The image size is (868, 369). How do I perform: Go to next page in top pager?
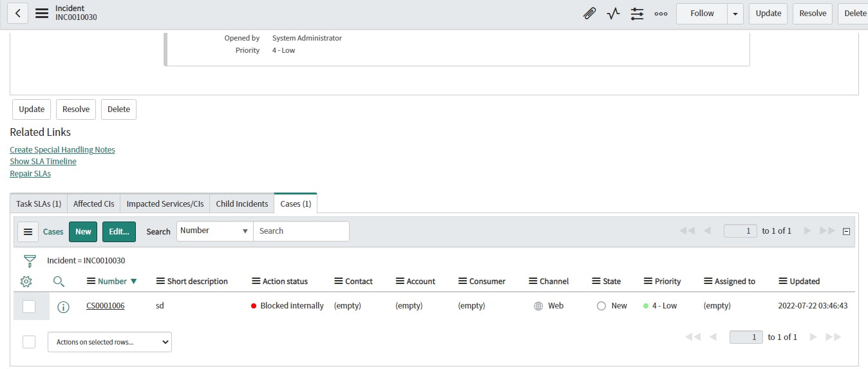pos(807,231)
